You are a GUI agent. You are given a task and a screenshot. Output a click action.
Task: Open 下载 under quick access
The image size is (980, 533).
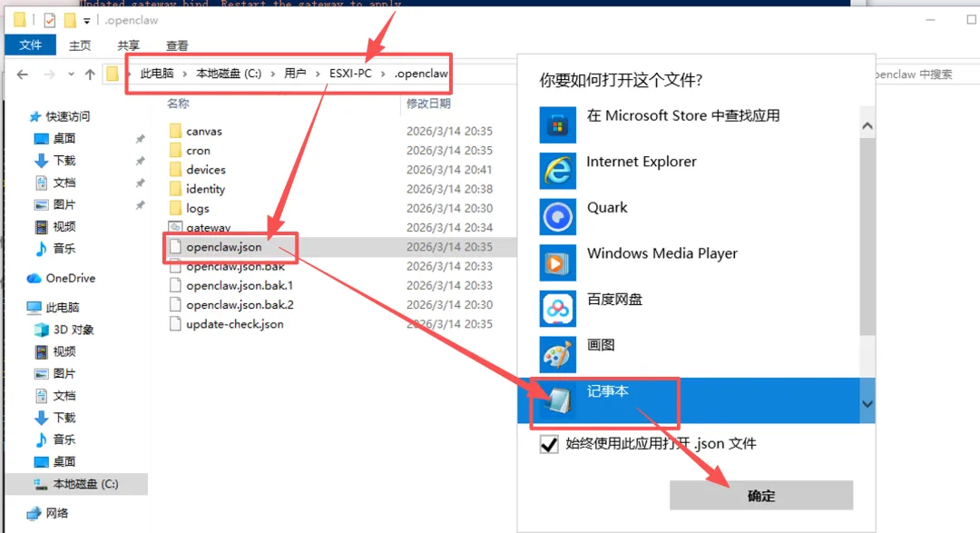(x=64, y=160)
